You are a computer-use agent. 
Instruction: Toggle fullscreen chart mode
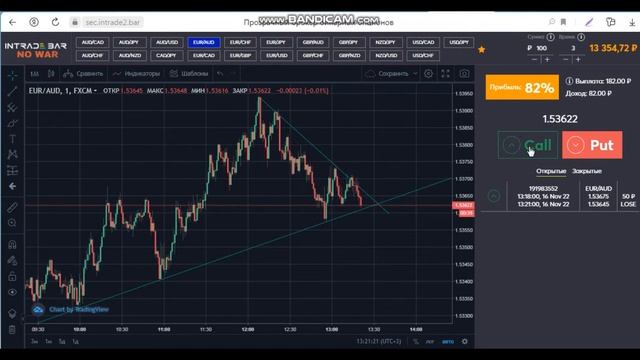(445, 73)
